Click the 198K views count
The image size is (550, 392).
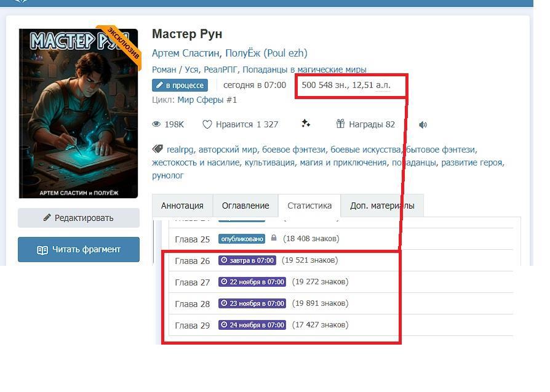174,124
